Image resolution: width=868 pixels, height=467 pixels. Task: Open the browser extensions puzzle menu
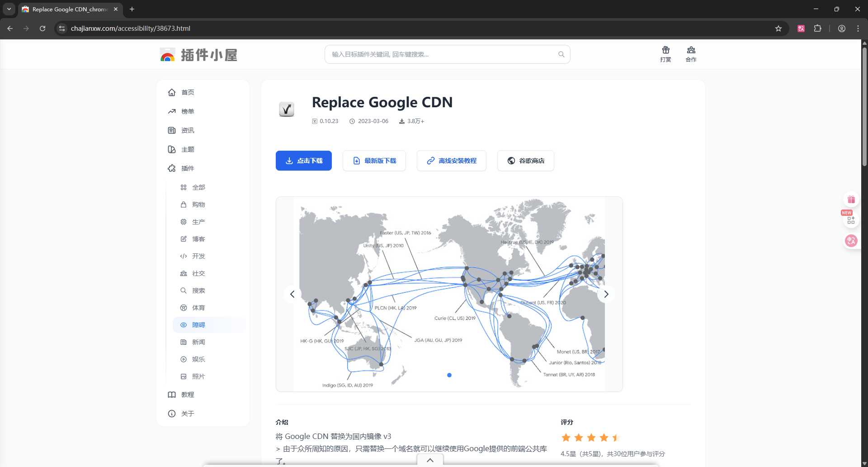pyautogui.click(x=818, y=28)
